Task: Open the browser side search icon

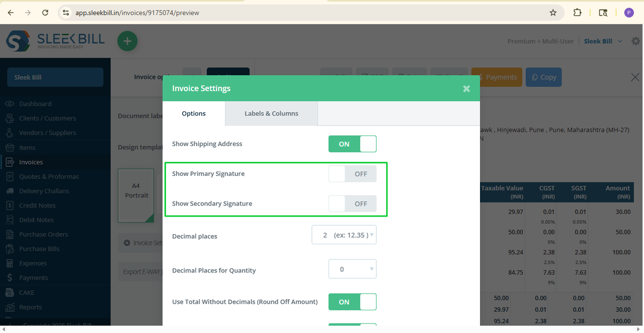Action: (x=603, y=13)
